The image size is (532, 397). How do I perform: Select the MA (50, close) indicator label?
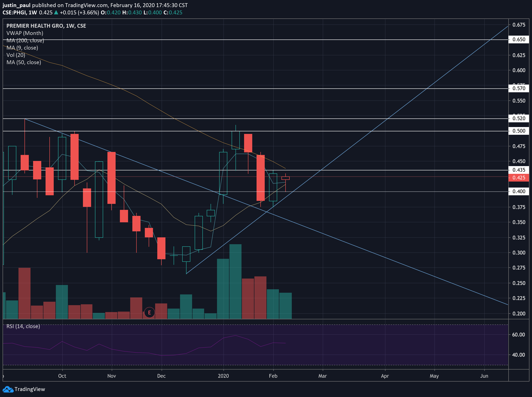click(24, 62)
